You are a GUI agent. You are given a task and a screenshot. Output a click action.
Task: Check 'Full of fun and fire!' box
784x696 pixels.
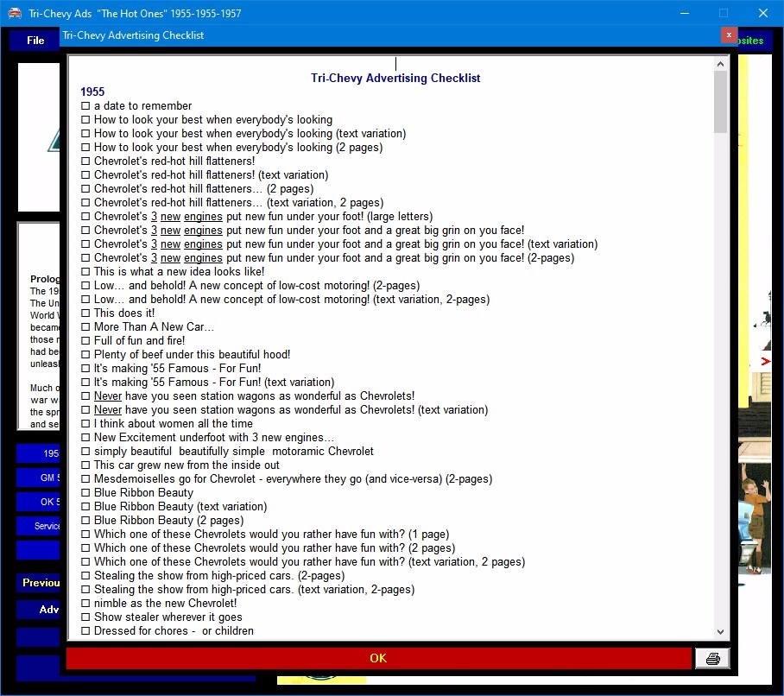click(x=85, y=341)
